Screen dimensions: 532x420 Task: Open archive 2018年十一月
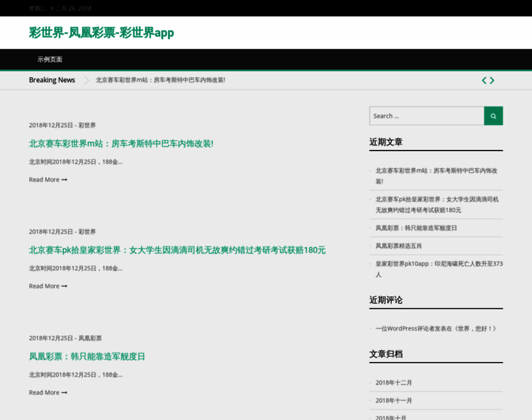393,400
